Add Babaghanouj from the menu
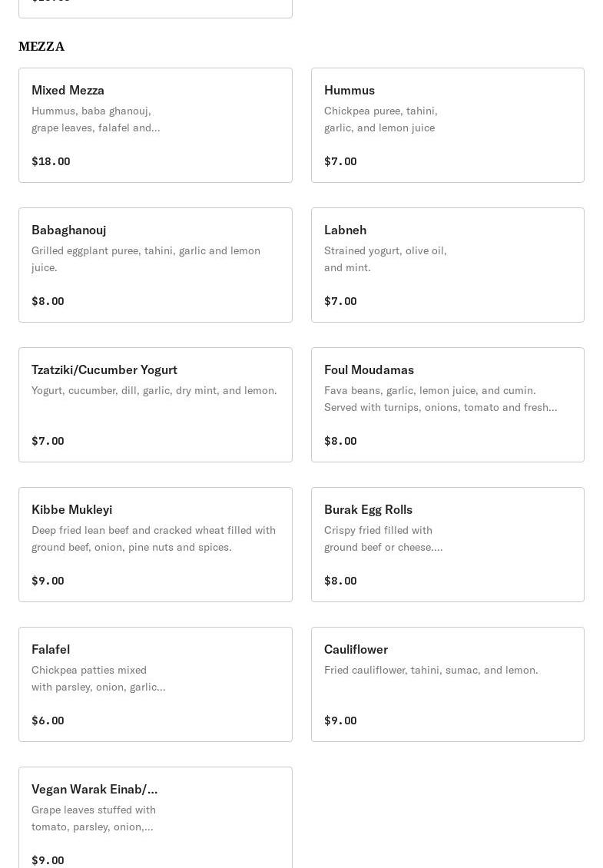 coord(155,265)
